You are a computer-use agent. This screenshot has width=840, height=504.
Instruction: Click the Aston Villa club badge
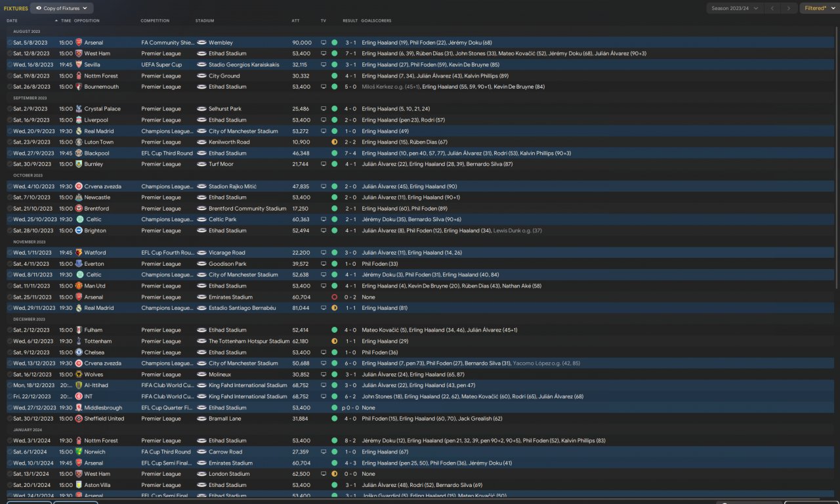(79, 485)
